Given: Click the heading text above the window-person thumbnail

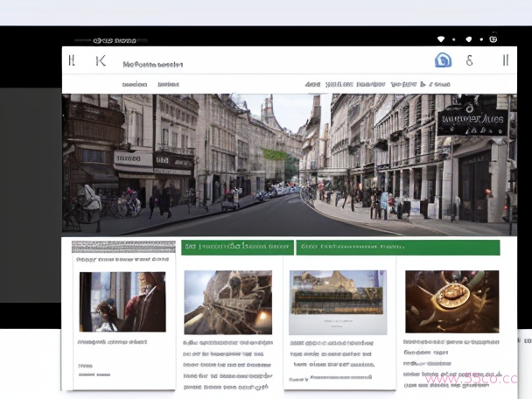Looking at the screenshot, I should click(x=122, y=260).
